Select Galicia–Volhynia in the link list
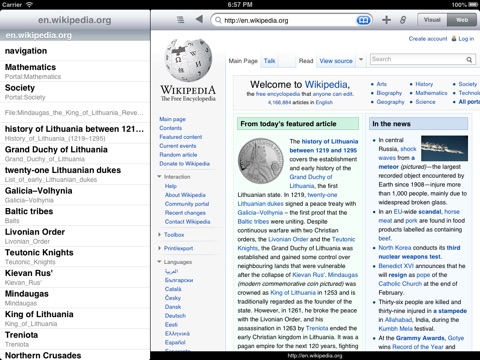 [x=75, y=195]
